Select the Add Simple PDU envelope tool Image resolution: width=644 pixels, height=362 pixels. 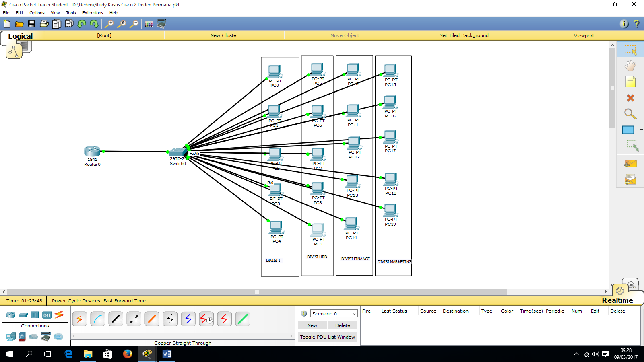coord(630,164)
